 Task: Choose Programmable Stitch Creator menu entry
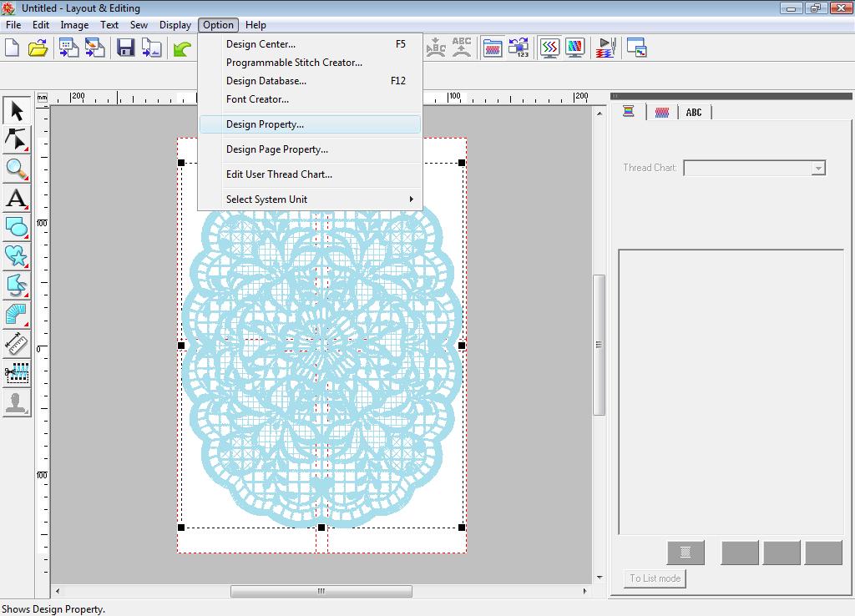pyautogui.click(x=311, y=63)
